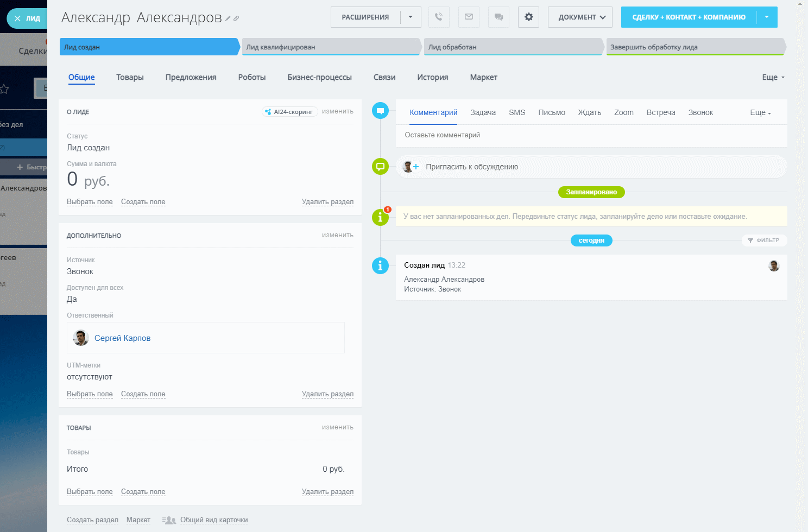Open arrow next to Сделку + Контакт + Компанию
808x532 pixels.
[x=767, y=17]
